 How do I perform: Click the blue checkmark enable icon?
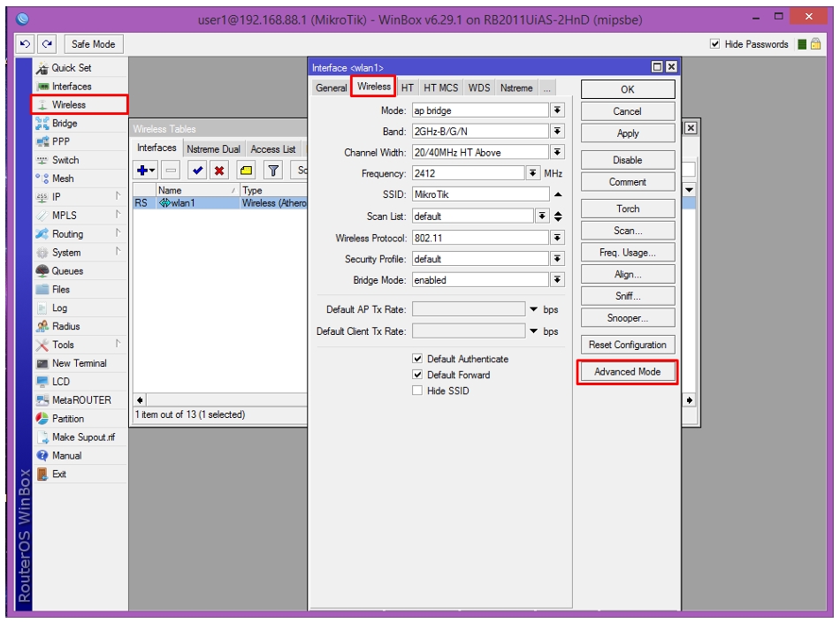pyautogui.click(x=198, y=171)
